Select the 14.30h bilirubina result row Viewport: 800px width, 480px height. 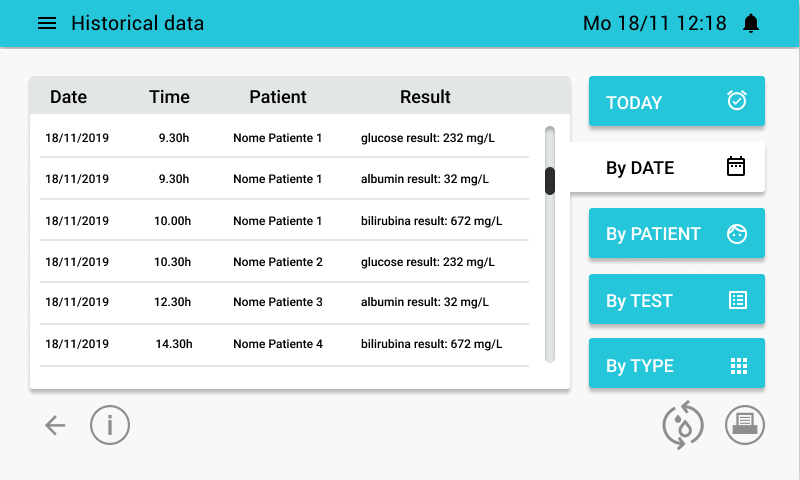(x=284, y=344)
